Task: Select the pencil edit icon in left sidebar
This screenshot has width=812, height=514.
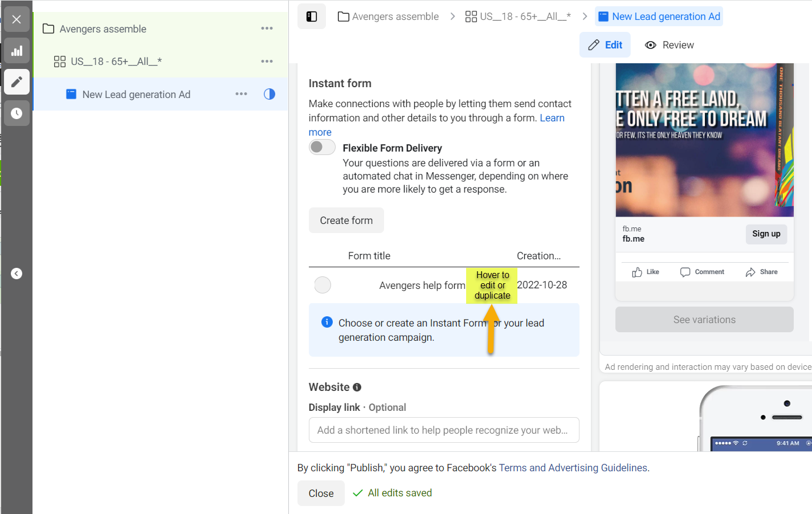Action: coord(17,81)
